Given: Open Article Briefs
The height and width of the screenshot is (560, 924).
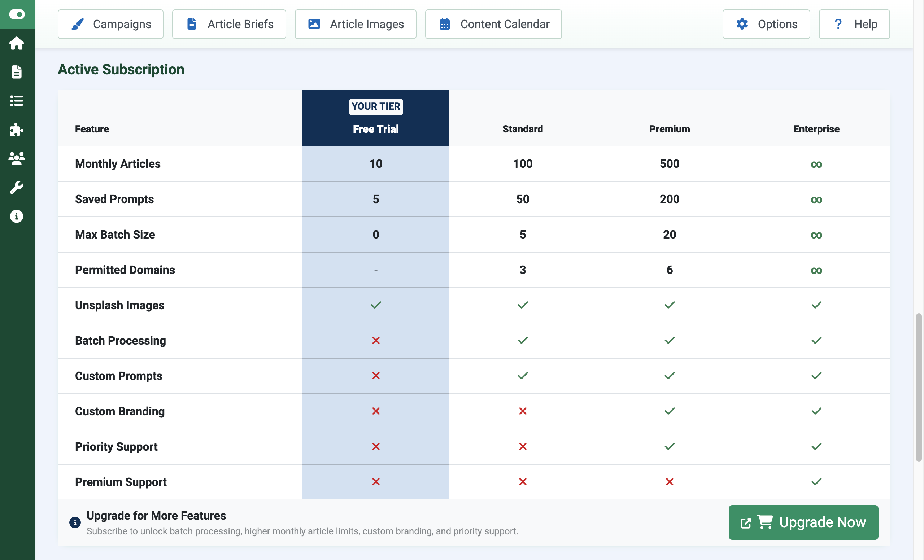Looking at the screenshot, I should 229,24.
